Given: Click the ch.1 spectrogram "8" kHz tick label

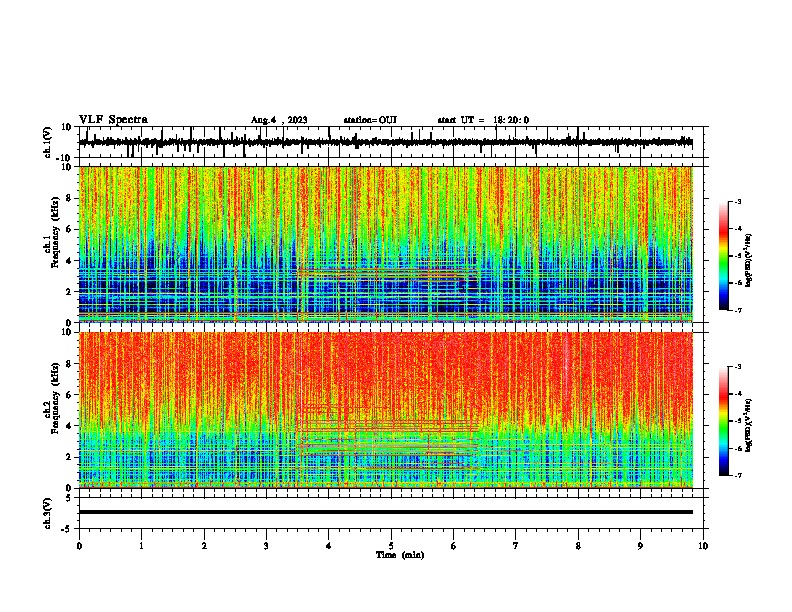Looking at the screenshot, I should (x=70, y=198).
